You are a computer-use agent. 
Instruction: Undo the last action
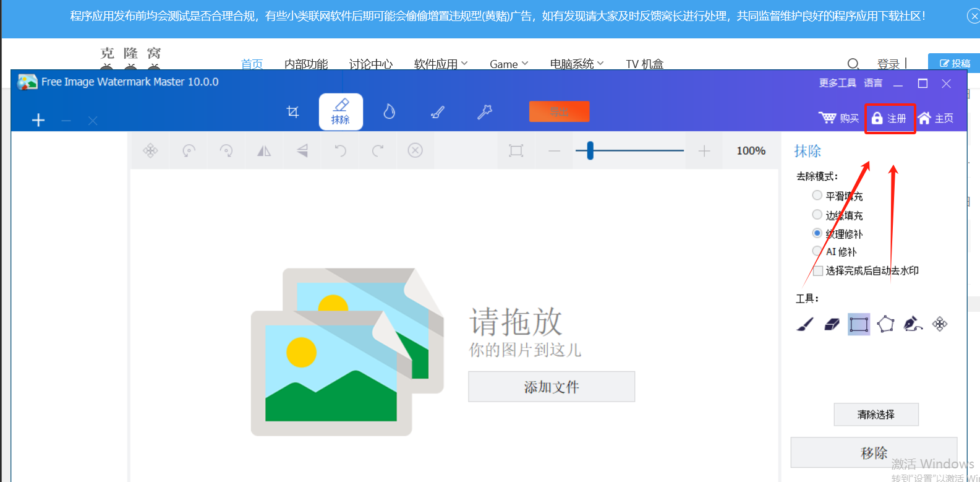click(340, 150)
